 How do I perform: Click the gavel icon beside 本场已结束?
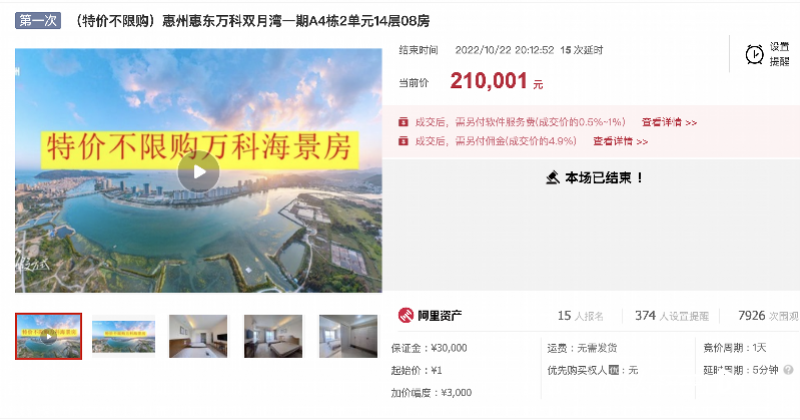click(553, 178)
